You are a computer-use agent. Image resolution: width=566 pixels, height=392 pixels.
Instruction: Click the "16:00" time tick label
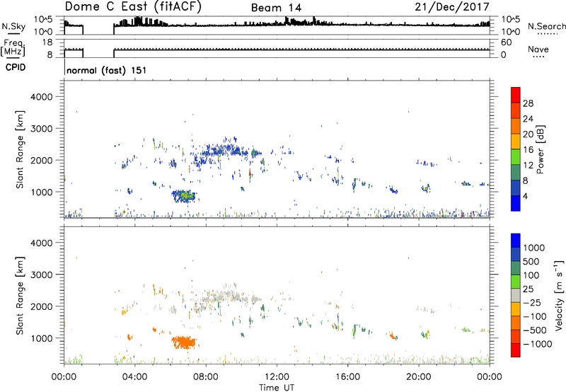pyautogui.click(x=347, y=377)
